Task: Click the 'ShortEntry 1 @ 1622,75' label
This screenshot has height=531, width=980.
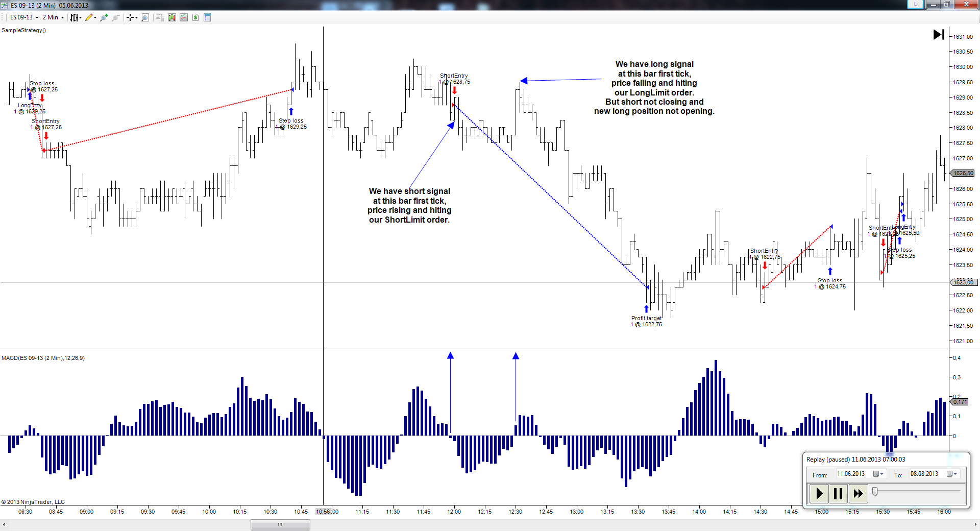Action: [x=765, y=254]
